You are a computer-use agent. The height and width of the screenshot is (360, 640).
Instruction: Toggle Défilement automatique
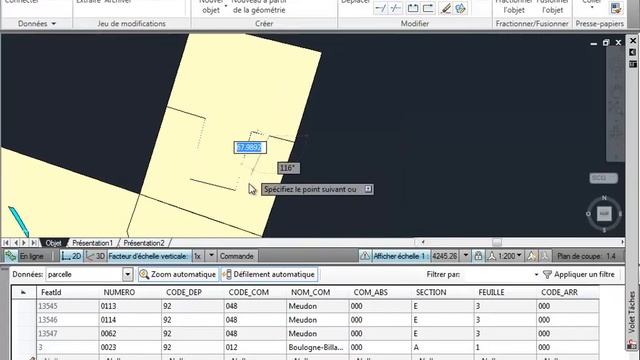(x=269, y=274)
